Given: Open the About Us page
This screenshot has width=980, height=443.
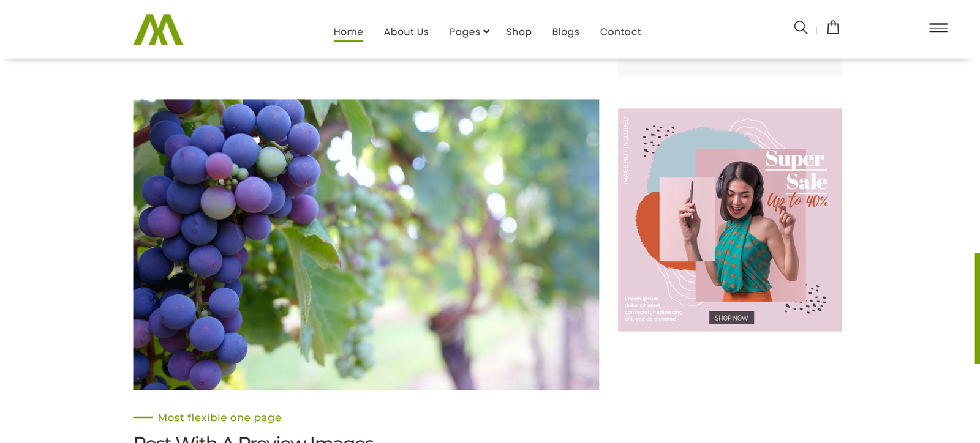Looking at the screenshot, I should coord(406,32).
